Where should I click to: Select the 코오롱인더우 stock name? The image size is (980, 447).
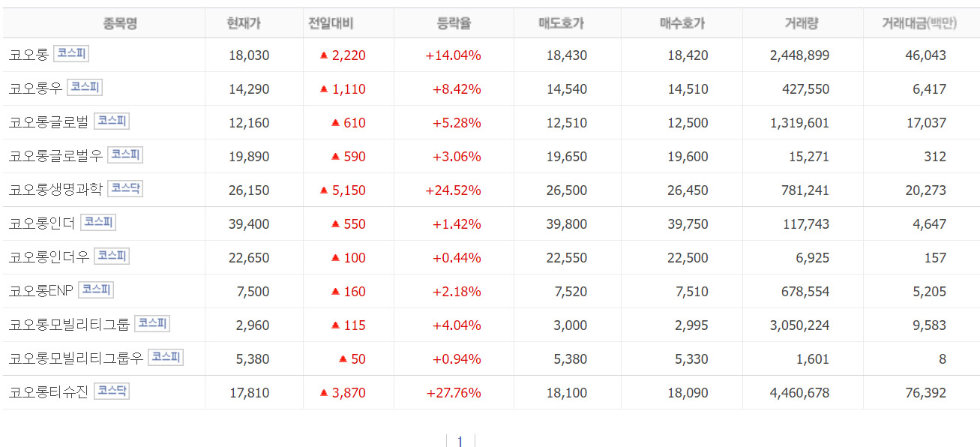(49, 256)
